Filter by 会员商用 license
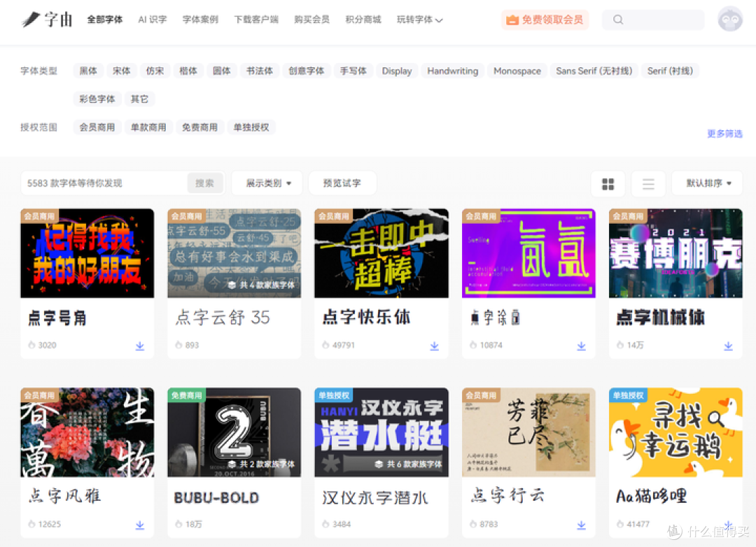The height and width of the screenshot is (547, 756). pyautogui.click(x=97, y=127)
